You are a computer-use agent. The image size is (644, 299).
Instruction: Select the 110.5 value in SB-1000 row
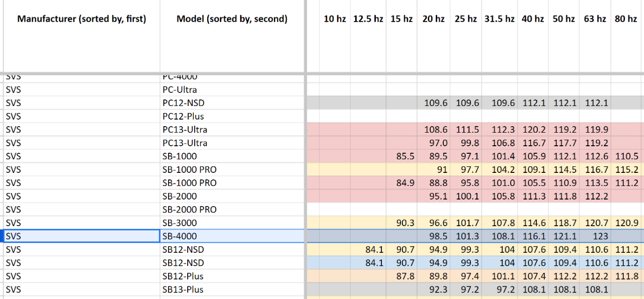pyautogui.click(x=626, y=156)
